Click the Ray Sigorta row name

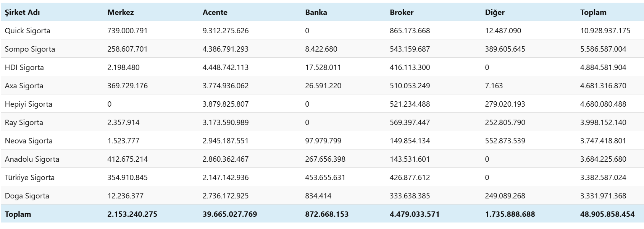tap(24, 122)
